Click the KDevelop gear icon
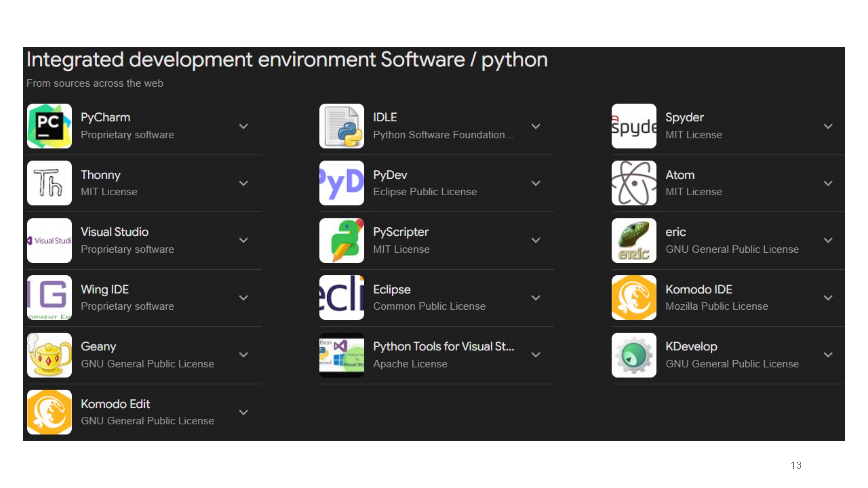Viewport: 868px width, 488px height. pyautogui.click(x=634, y=355)
